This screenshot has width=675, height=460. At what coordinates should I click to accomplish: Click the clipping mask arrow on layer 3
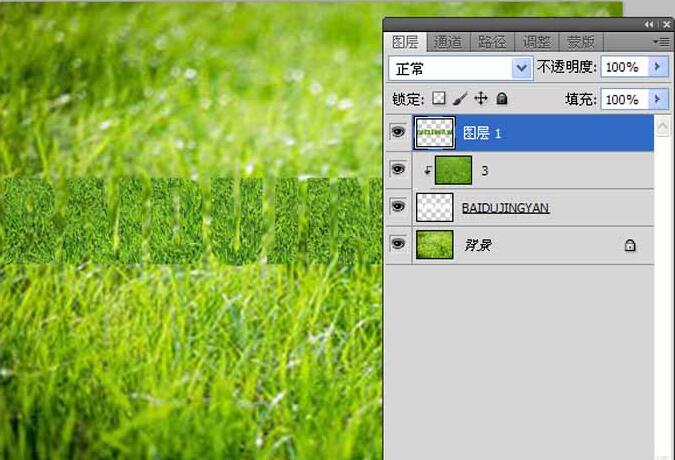click(427, 171)
